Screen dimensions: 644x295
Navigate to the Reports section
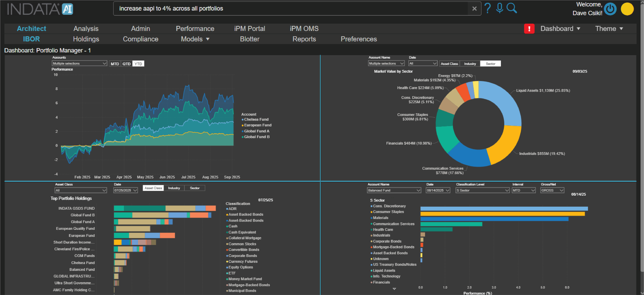click(304, 39)
